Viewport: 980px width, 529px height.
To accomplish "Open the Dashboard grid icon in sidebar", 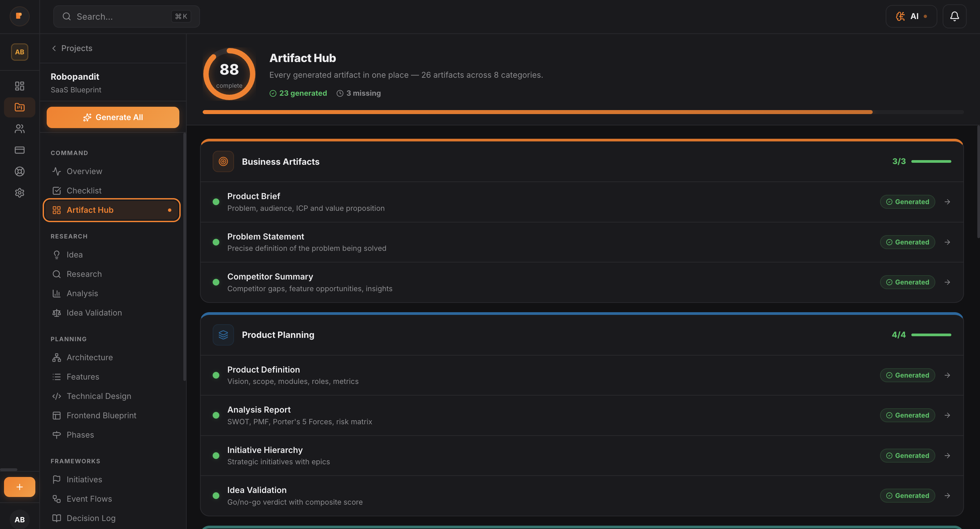I will click(x=20, y=86).
